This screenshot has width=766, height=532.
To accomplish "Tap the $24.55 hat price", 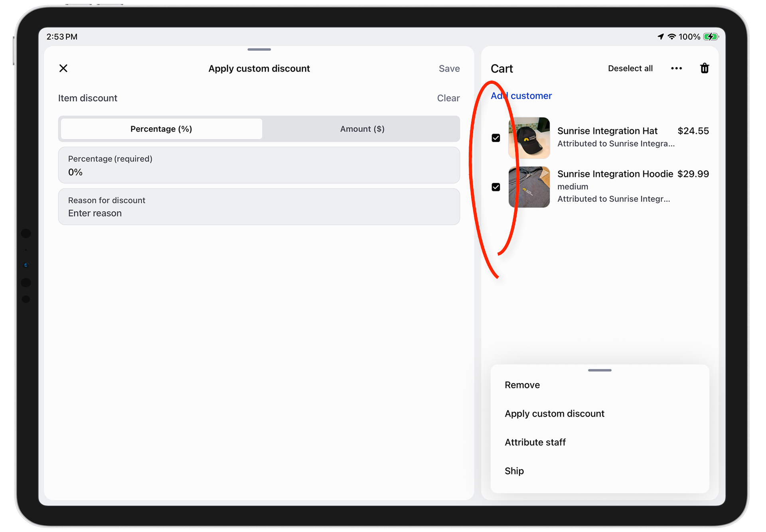I will 693,131.
